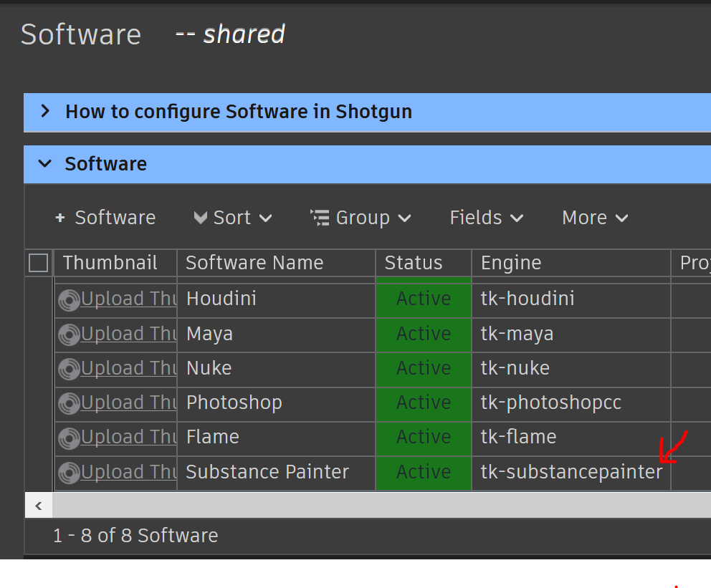Screen dimensions: 711x588
Task: Select the 'Maya' software name cell
Action: 277,335
